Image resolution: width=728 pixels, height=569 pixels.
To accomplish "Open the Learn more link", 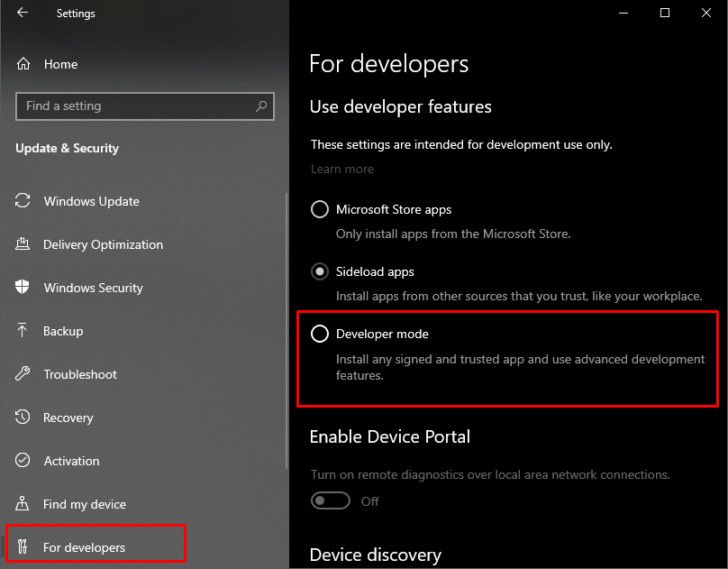I will 341,169.
